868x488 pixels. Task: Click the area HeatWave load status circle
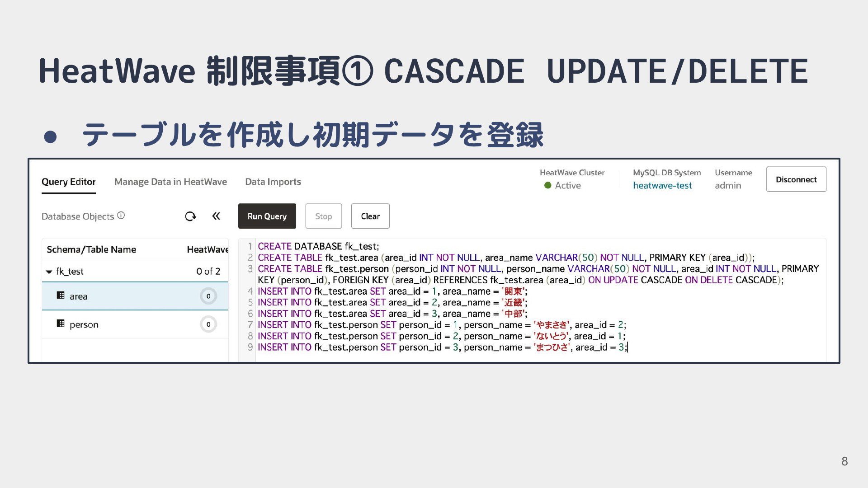(x=208, y=296)
